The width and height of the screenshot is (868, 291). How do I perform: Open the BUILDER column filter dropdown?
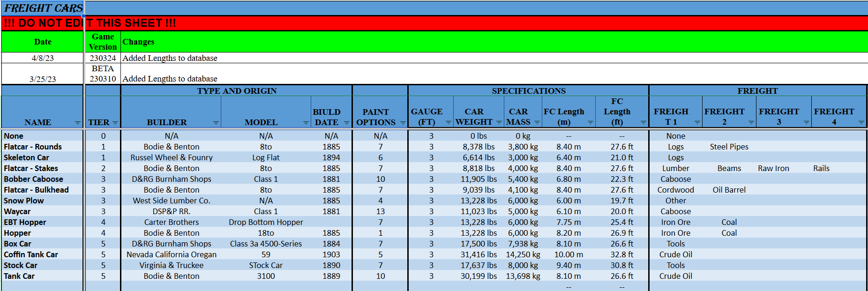pos(216,123)
